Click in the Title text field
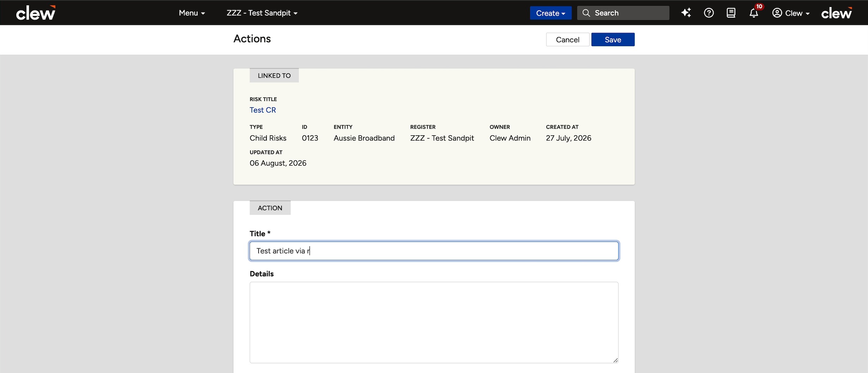Viewport: 868px width, 373px height. [x=434, y=251]
